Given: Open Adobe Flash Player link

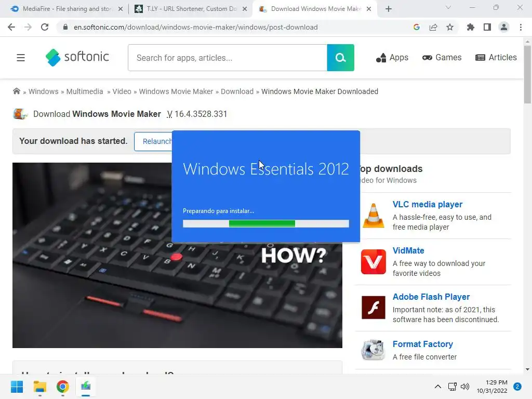Looking at the screenshot, I should coord(431,297).
